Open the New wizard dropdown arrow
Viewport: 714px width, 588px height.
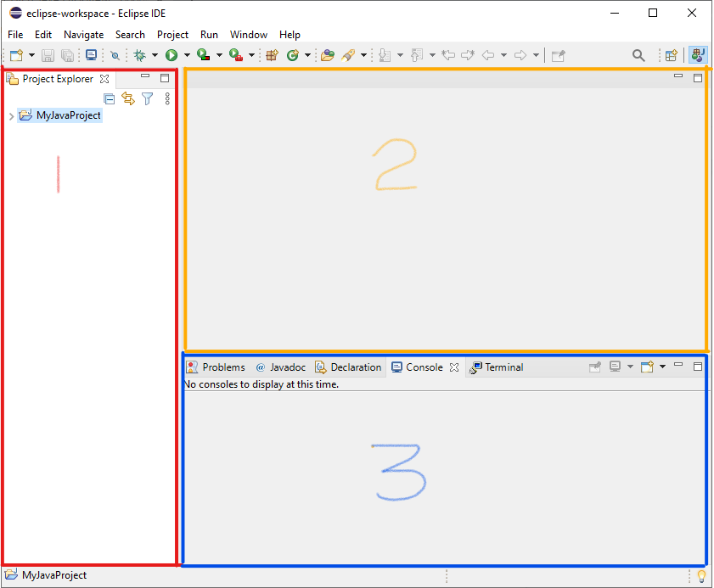click(x=32, y=54)
